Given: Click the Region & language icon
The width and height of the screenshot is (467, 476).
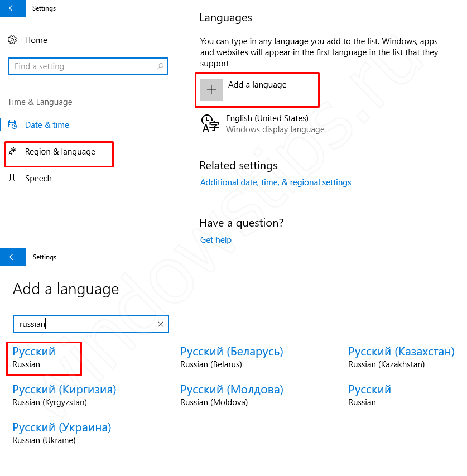Looking at the screenshot, I should [12, 152].
